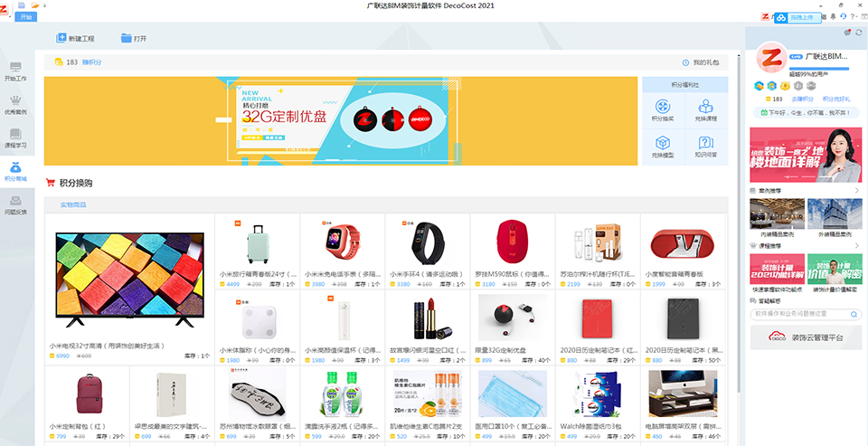The height and width of the screenshot is (446, 868).
Task: Expand the 课程推荐 section arrow
Action: [857, 245]
